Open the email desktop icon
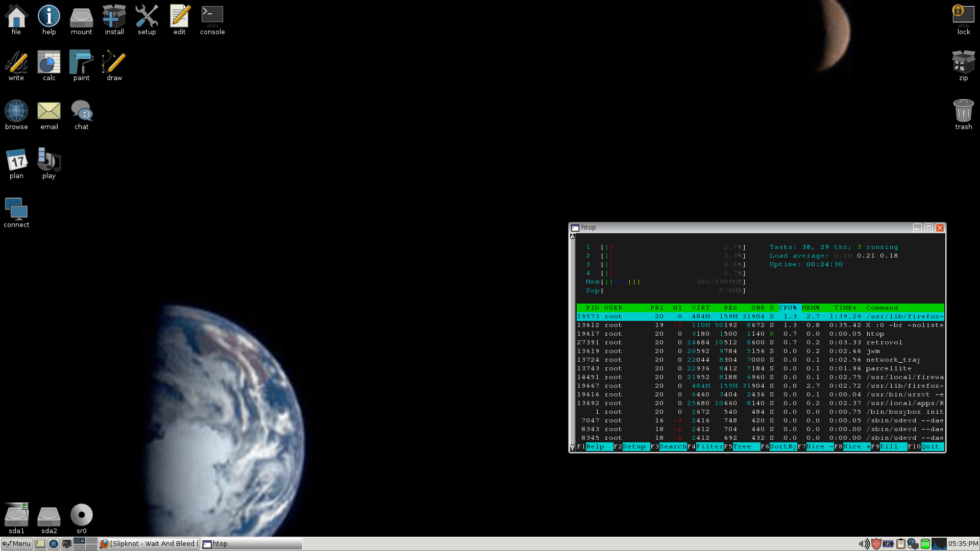The width and height of the screenshot is (980, 551). (x=49, y=115)
